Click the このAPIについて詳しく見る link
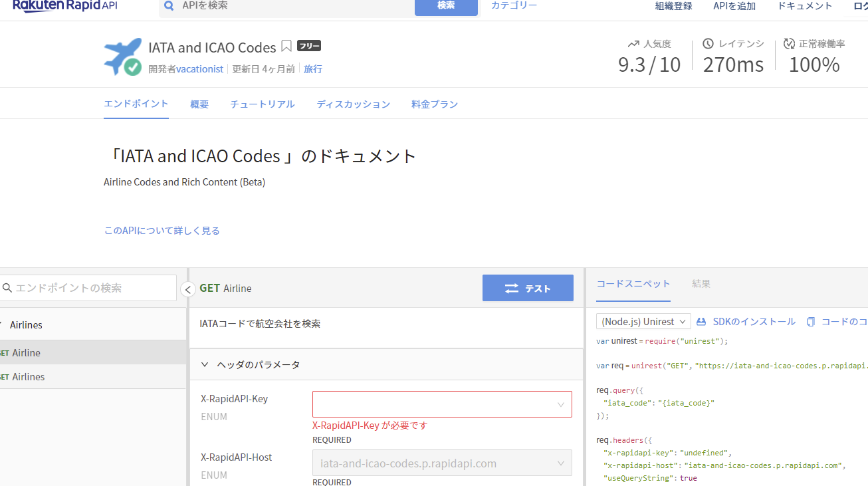The height and width of the screenshot is (486, 868). (162, 231)
